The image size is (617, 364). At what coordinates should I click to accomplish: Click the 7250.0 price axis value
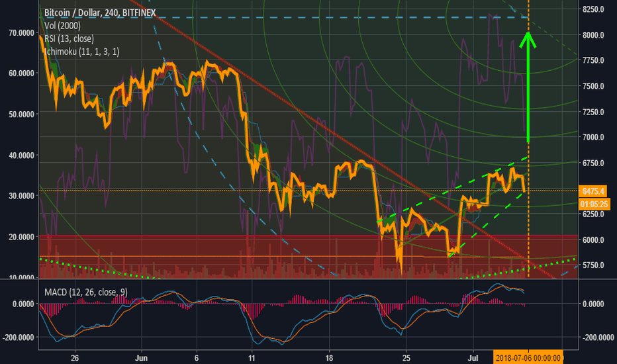(x=593, y=112)
